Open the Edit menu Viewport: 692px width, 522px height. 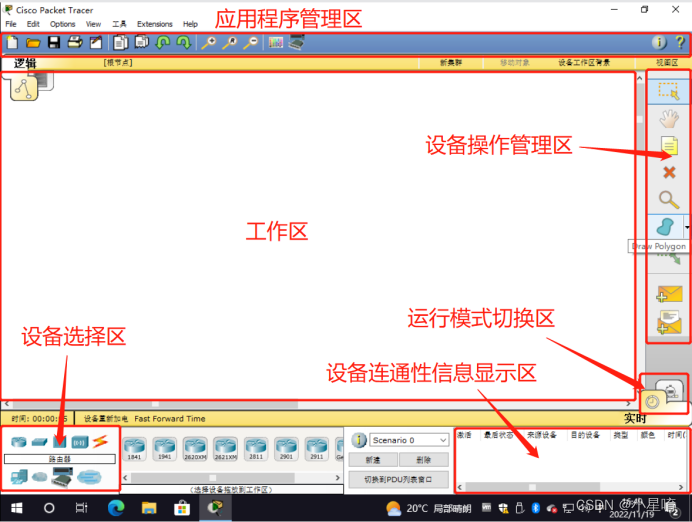33,24
